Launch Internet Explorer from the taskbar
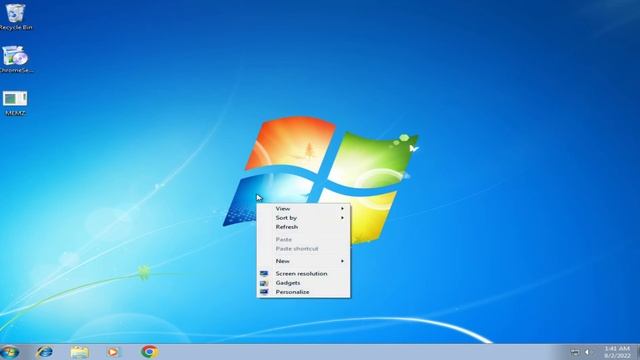The width and height of the screenshot is (640, 360). pos(44,352)
